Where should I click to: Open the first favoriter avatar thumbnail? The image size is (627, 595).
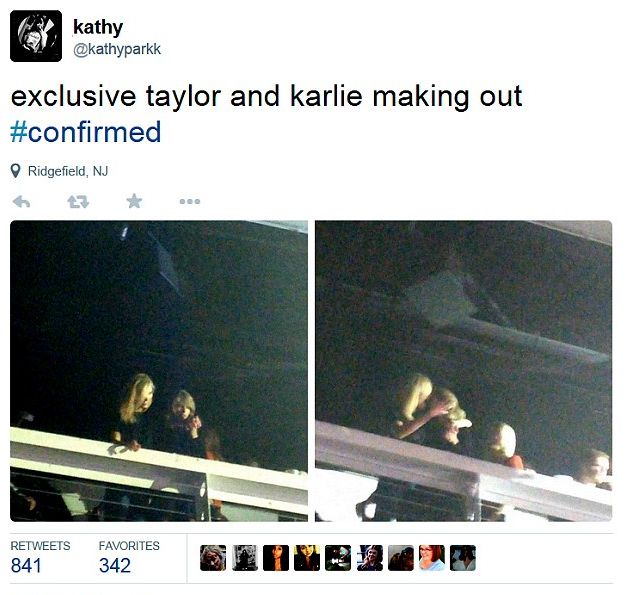pos(213,558)
